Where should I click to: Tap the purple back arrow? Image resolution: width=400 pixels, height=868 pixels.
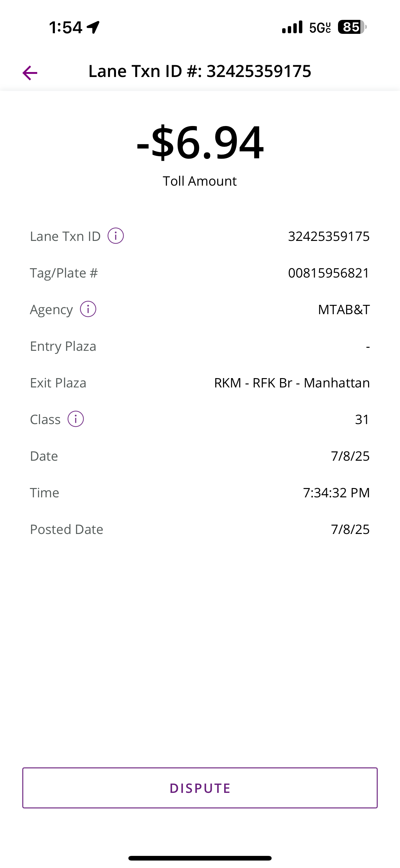[30, 73]
